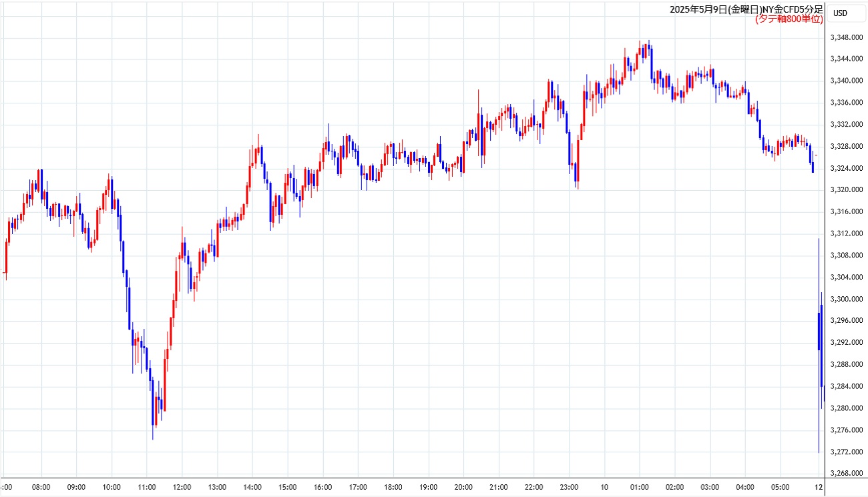Click the 22:00 time axis label

click(x=533, y=487)
